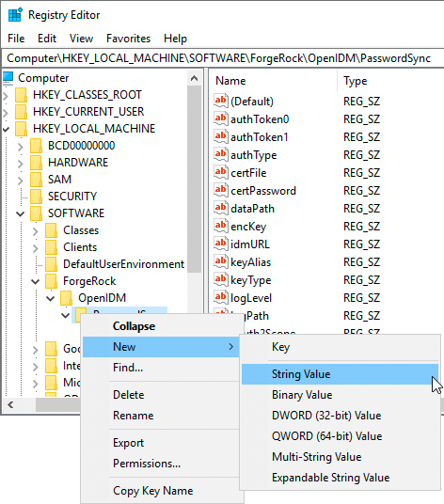Click the DefaultUserEnvironment folder icon
The width and height of the screenshot is (444, 504).
[51, 264]
